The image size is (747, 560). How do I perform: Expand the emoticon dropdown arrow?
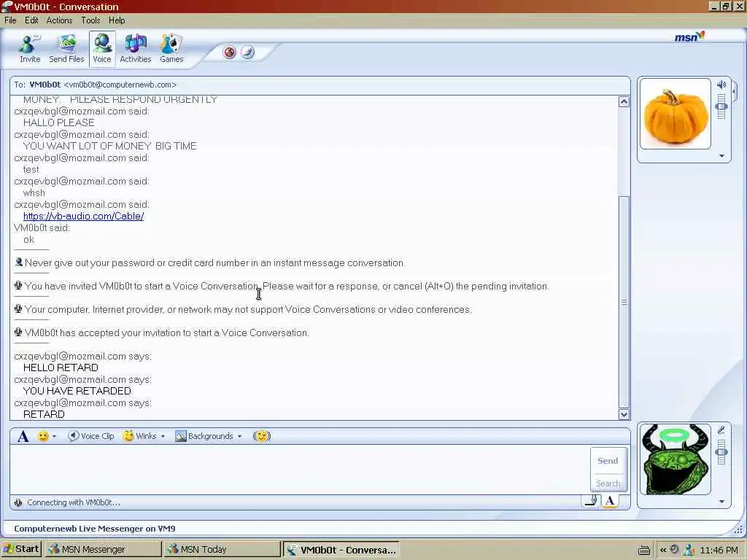pos(54,436)
